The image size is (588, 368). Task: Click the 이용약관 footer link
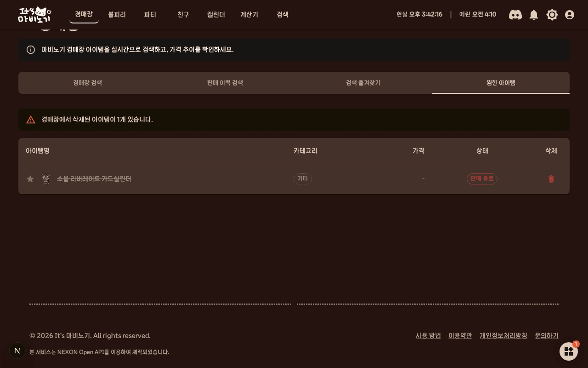point(460,336)
